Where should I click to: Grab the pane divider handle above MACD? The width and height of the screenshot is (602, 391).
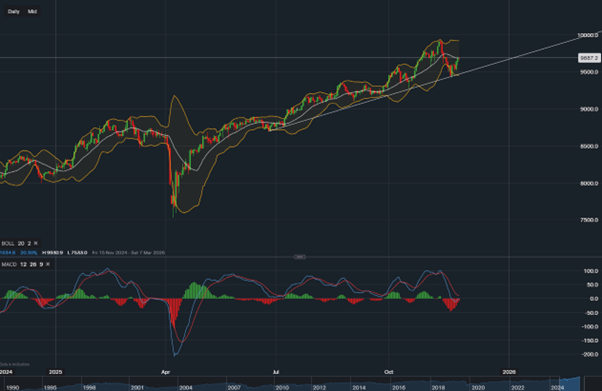tap(299, 257)
